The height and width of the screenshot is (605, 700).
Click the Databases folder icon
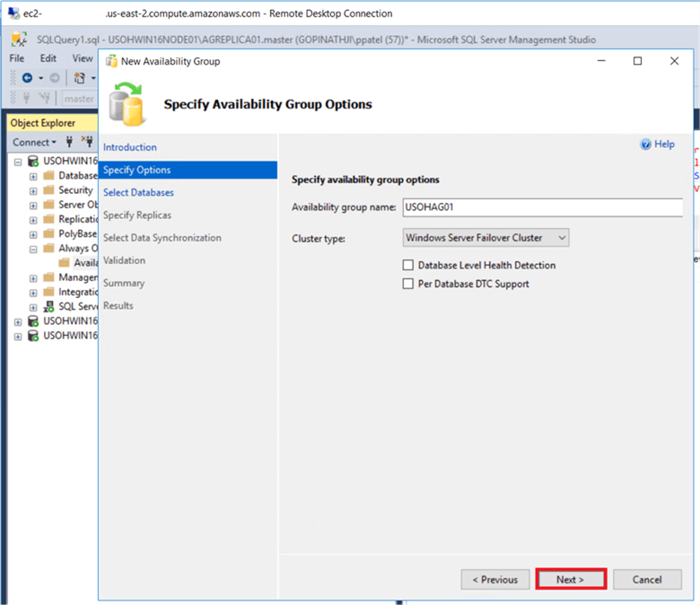(48, 175)
